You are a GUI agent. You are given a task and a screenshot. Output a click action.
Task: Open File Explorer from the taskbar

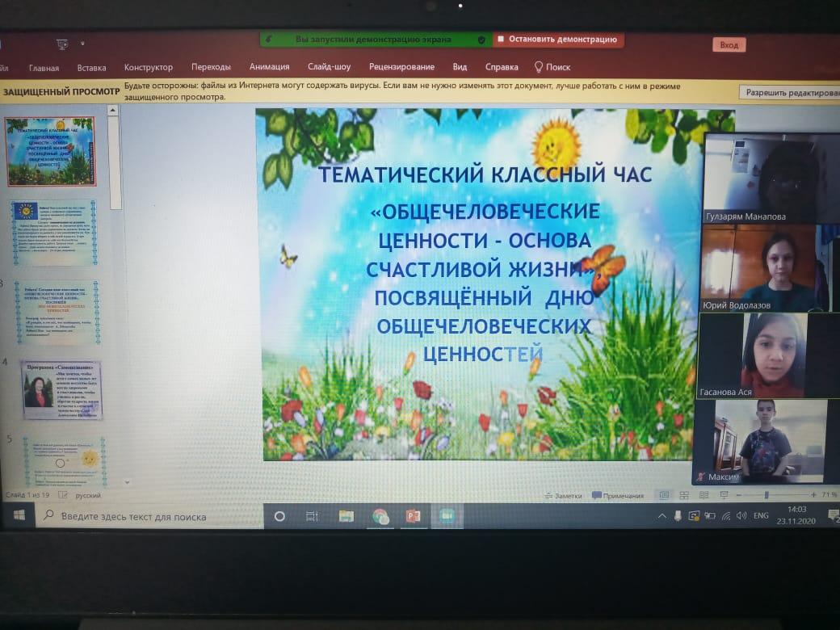(346, 516)
